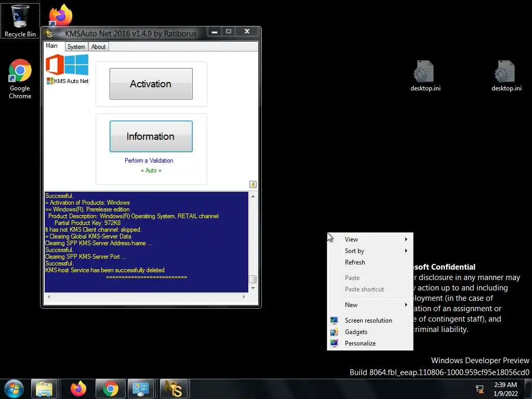Click the Screen resolution monitor icon

pos(334,320)
